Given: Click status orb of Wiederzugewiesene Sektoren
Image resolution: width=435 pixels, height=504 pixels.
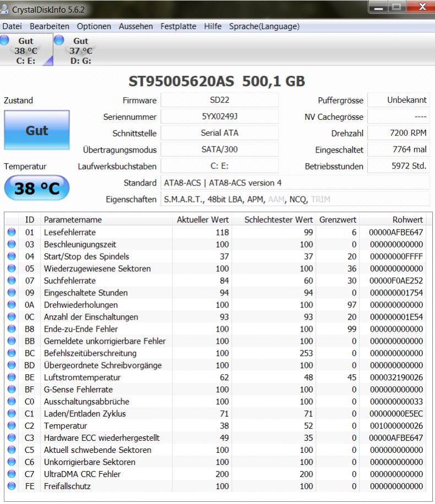Looking at the screenshot, I should click(x=12, y=268).
